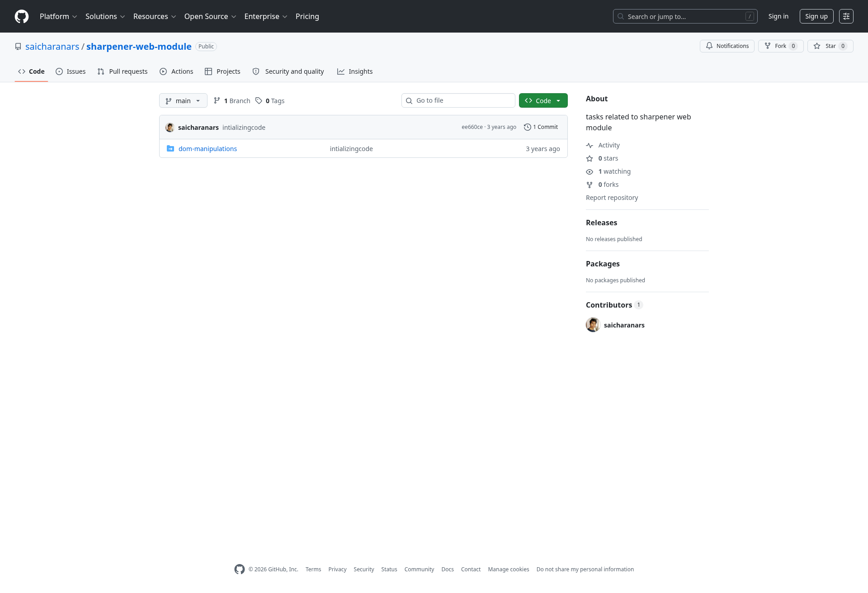The image size is (868, 593).
Task: Click Report repository
Action: coord(612,198)
